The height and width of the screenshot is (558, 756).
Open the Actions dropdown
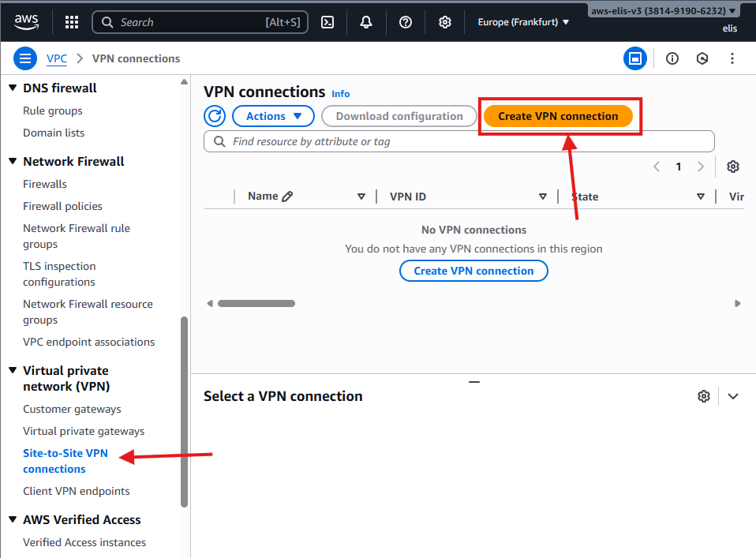tap(273, 116)
